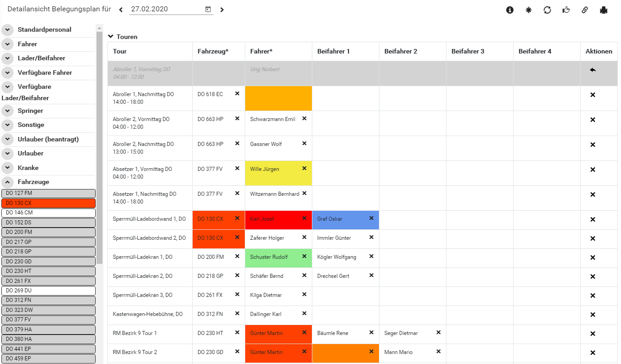Remove driver Dallinger Karl
Screen dimensions: 621x364
click(304, 313)
